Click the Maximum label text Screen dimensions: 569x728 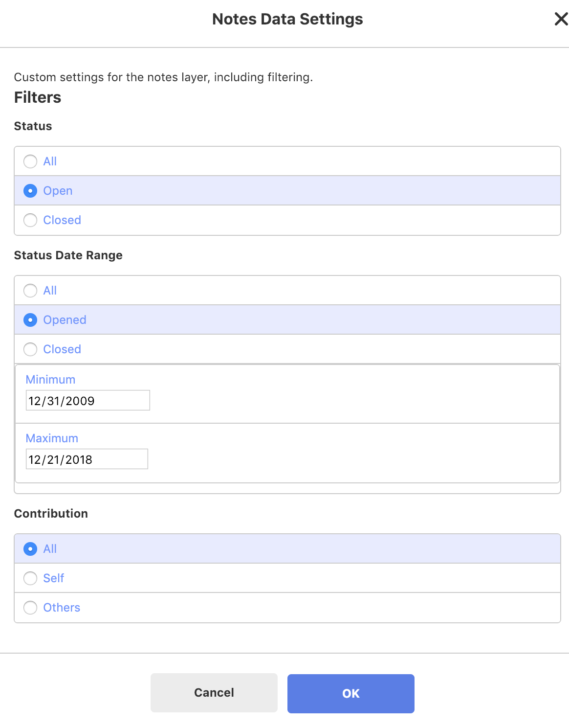(x=52, y=438)
